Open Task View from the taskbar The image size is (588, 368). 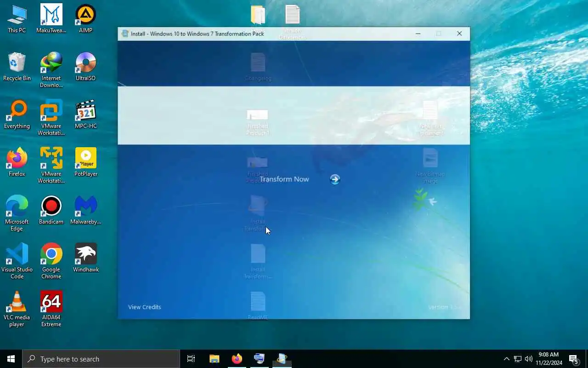(191, 359)
